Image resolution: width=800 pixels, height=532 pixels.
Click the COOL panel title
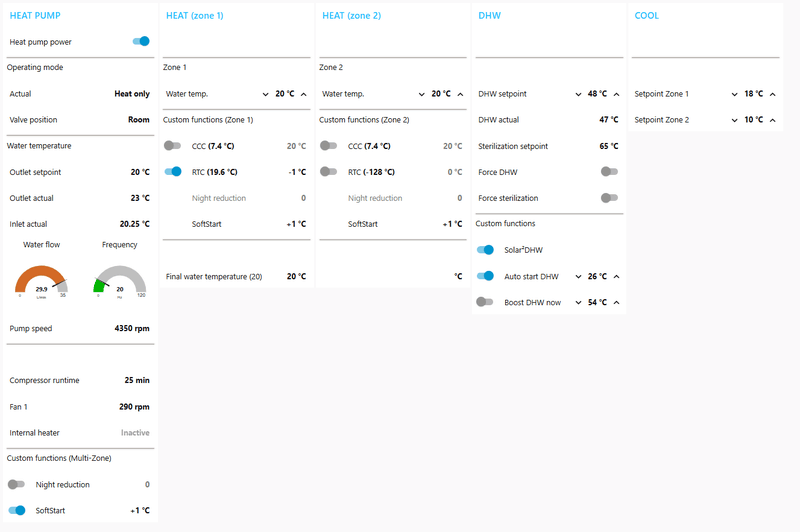pyautogui.click(x=646, y=16)
